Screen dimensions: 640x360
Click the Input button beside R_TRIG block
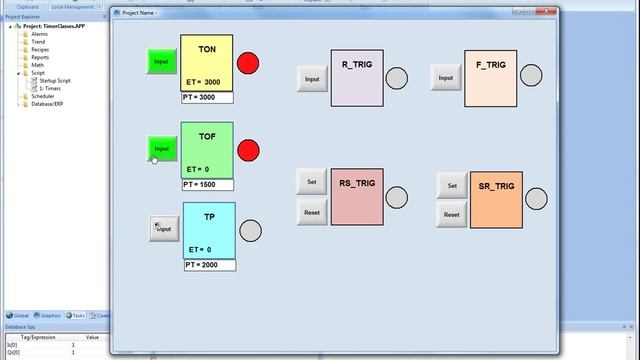click(312, 79)
